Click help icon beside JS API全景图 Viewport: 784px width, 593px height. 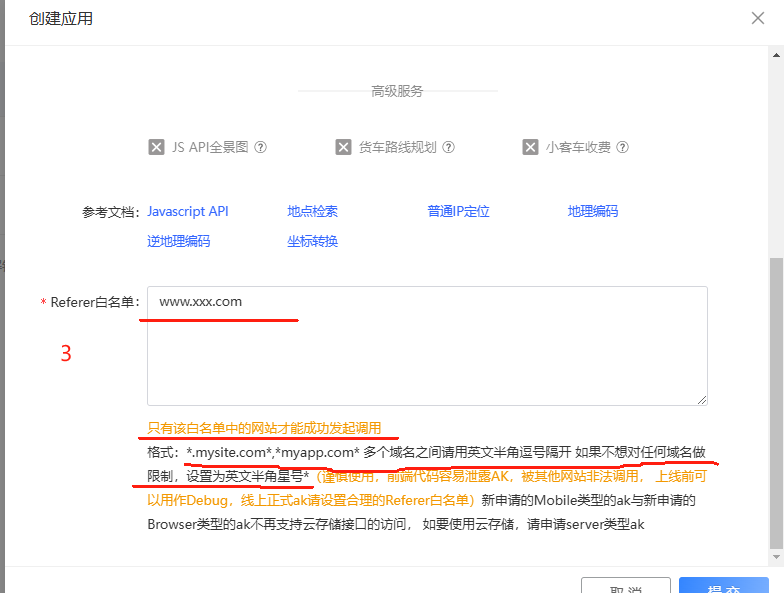[x=261, y=147]
